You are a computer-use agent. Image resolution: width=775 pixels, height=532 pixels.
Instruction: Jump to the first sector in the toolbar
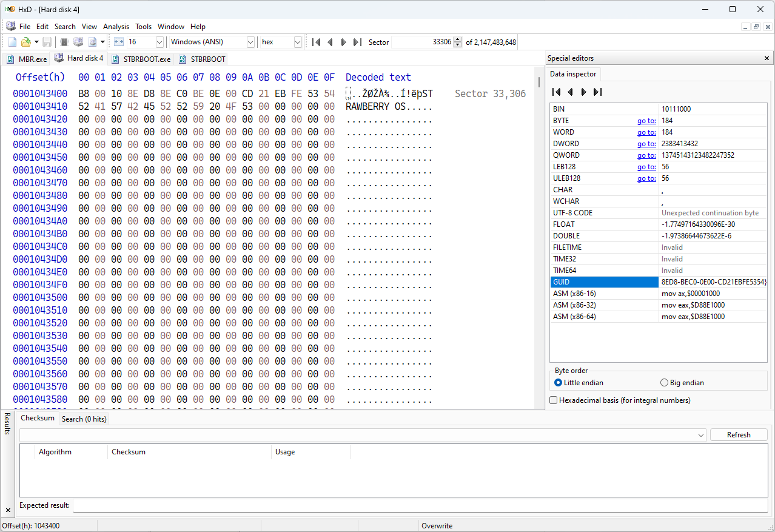(x=316, y=42)
